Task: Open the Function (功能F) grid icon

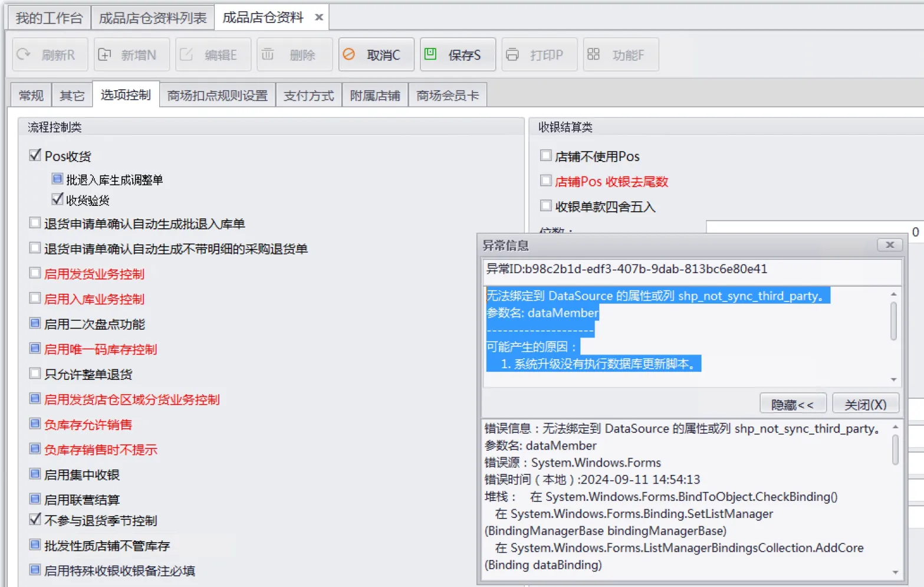Action: pos(593,54)
